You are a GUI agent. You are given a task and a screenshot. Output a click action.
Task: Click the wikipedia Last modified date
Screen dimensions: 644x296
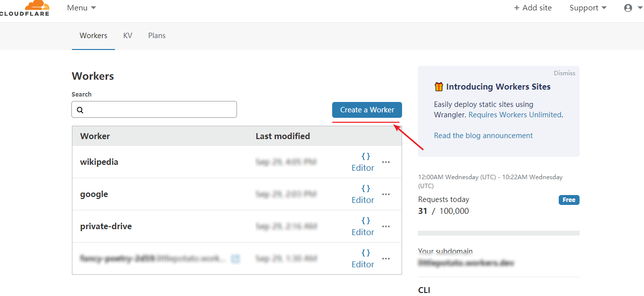pyautogui.click(x=286, y=162)
